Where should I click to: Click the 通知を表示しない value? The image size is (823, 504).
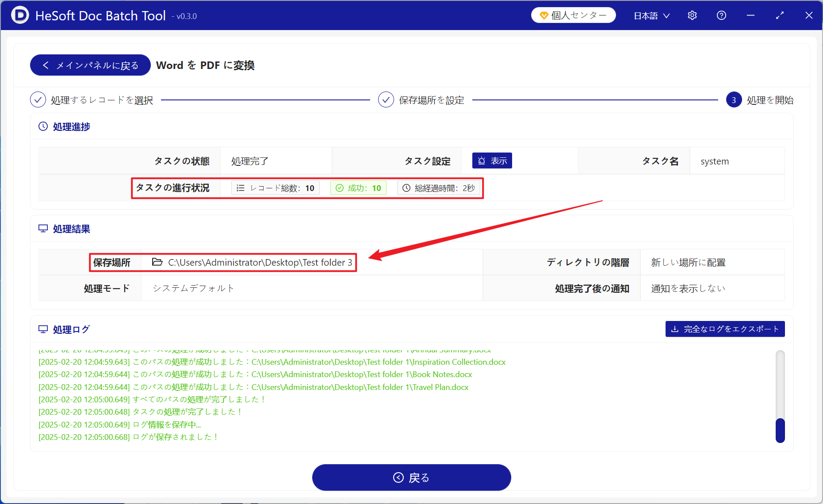(x=688, y=288)
